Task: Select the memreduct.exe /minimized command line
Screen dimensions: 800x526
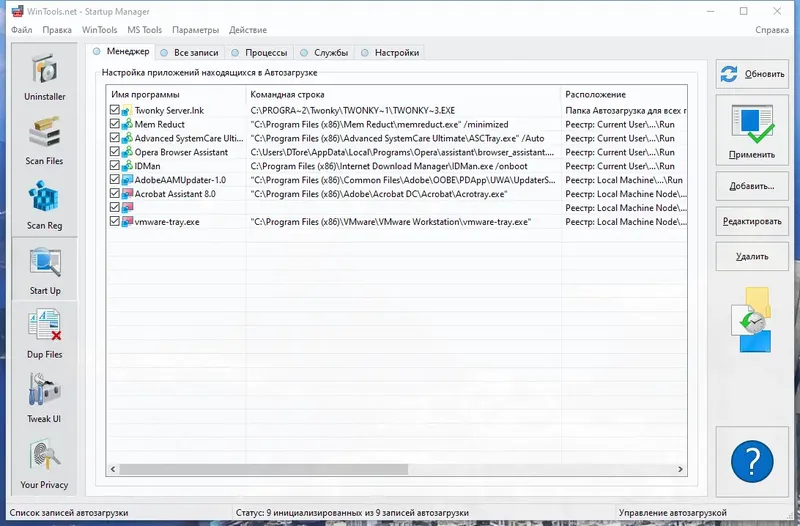Action: click(379, 124)
